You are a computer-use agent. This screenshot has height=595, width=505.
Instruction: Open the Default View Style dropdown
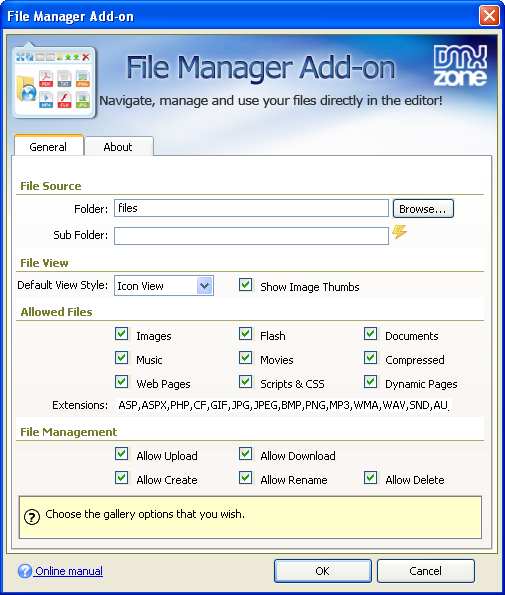tap(164, 286)
